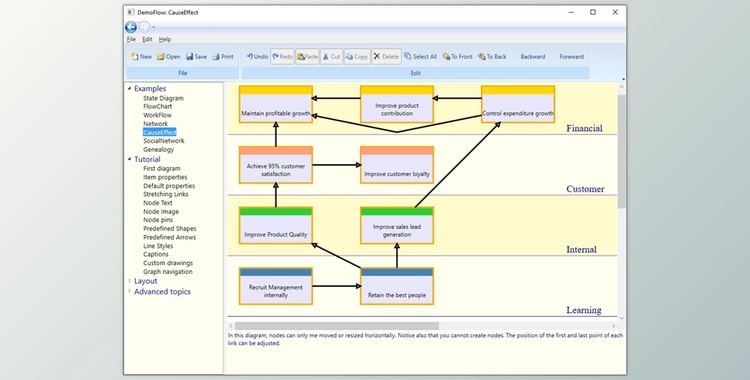Click the horizontal scrollbar thumb under diagram
Screen dimensions: 750x380
(x=337, y=326)
